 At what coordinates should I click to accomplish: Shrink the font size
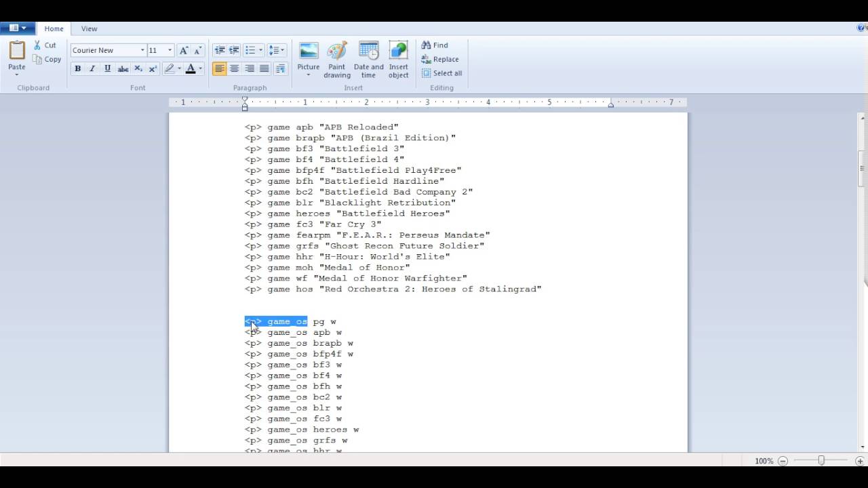pos(197,50)
